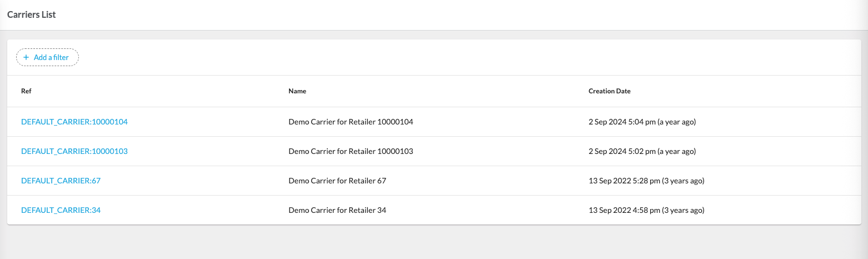Click the Demo Carrier for Retailer 67 cell
The height and width of the screenshot is (259, 868).
coord(337,181)
